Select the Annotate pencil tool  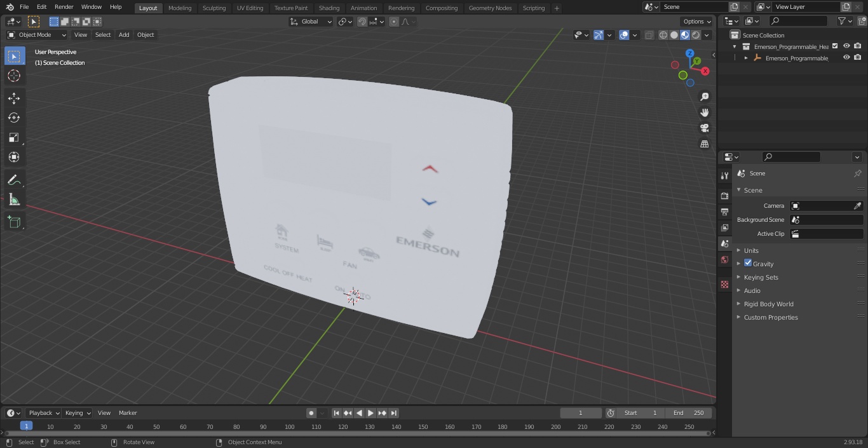(x=14, y=180)
